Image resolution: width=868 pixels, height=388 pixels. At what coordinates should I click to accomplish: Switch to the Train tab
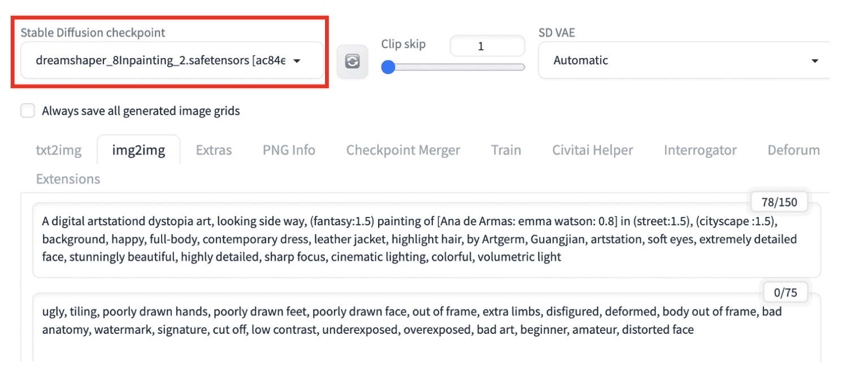coord(506,150)
